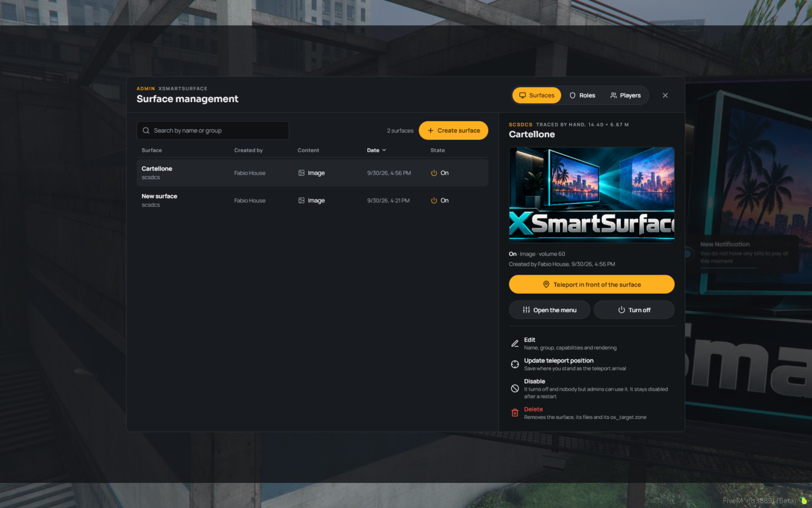The height and width of the screenshot is (508, 812).
Task: Click the 2 surfaces count text
Action: pos(400,131)
